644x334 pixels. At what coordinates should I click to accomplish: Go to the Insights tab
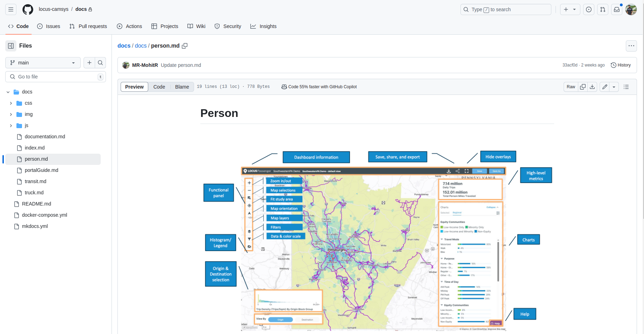coord(263,26)
